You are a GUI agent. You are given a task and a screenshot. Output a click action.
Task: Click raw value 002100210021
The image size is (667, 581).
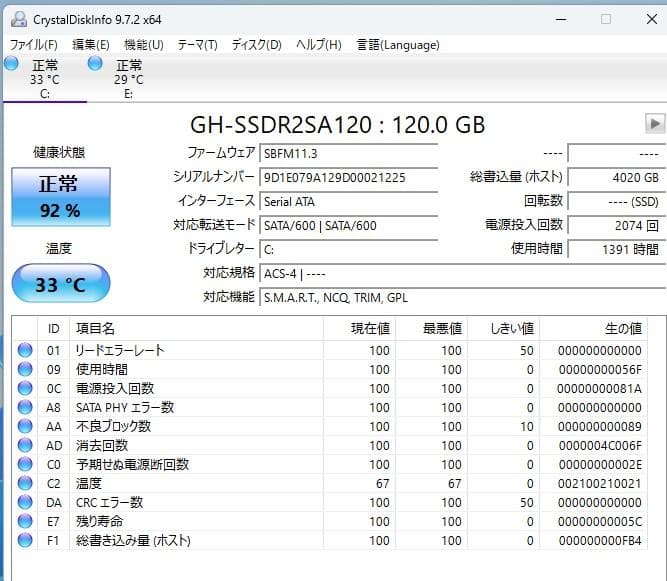coord(600,484)
